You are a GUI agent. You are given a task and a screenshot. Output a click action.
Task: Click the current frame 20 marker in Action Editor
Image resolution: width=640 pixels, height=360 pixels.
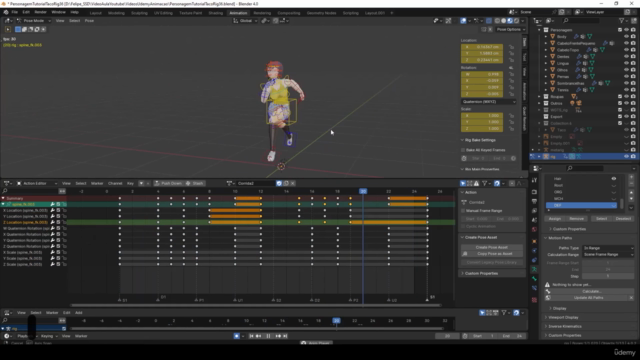point(363,191)
